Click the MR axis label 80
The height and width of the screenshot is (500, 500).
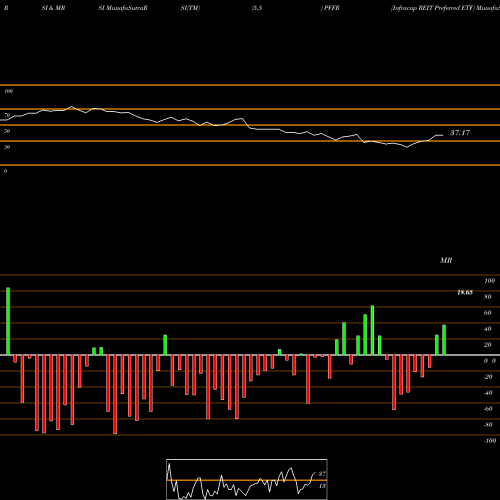coord(488,297)
